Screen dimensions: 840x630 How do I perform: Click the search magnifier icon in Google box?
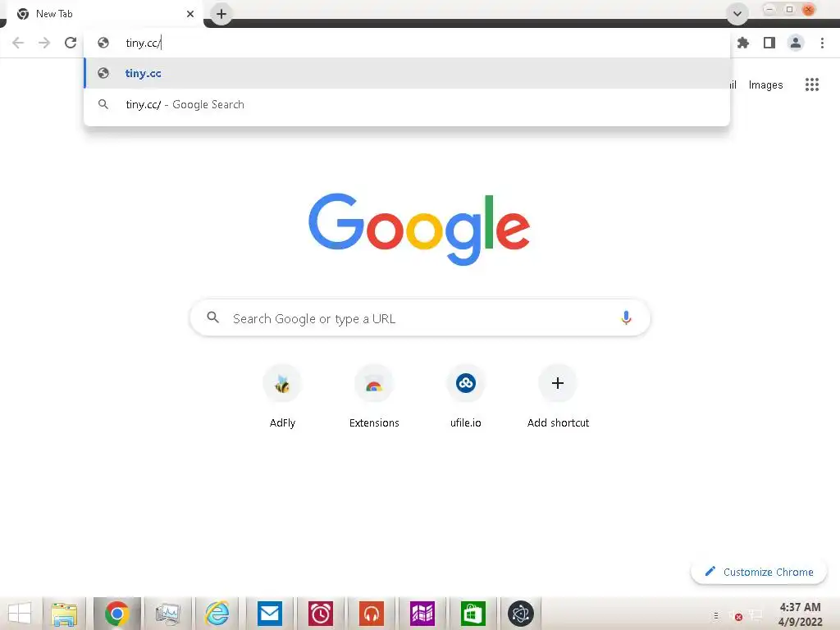(x=212, y=317)
